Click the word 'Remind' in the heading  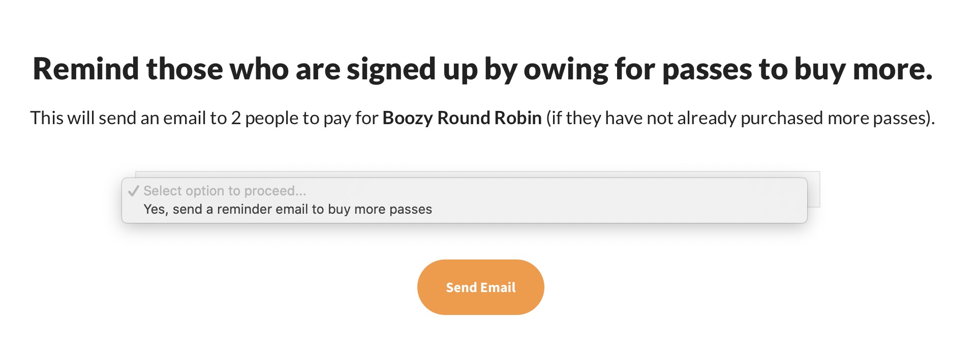click(x=85, y=69)
